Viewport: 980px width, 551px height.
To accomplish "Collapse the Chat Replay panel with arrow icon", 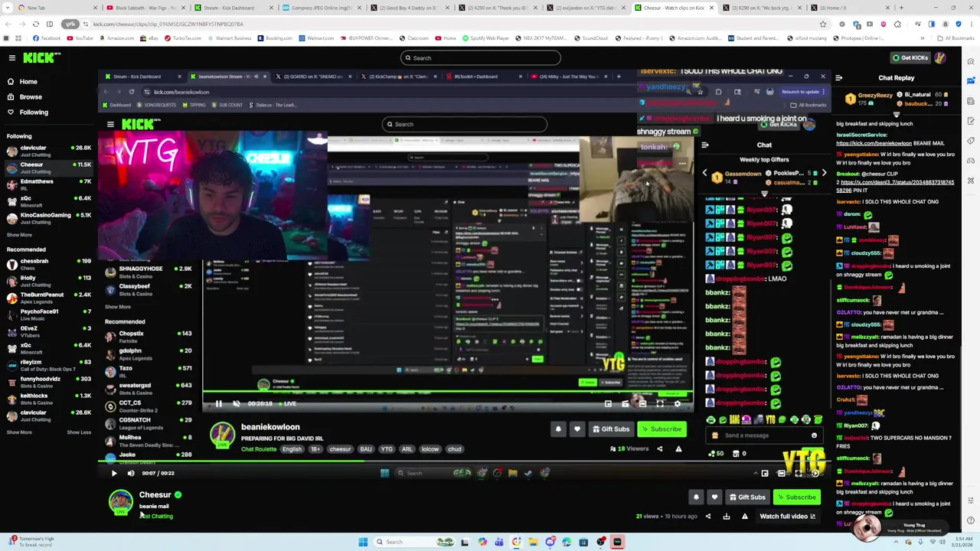I will pyautogui.click(x=839, y=77).
